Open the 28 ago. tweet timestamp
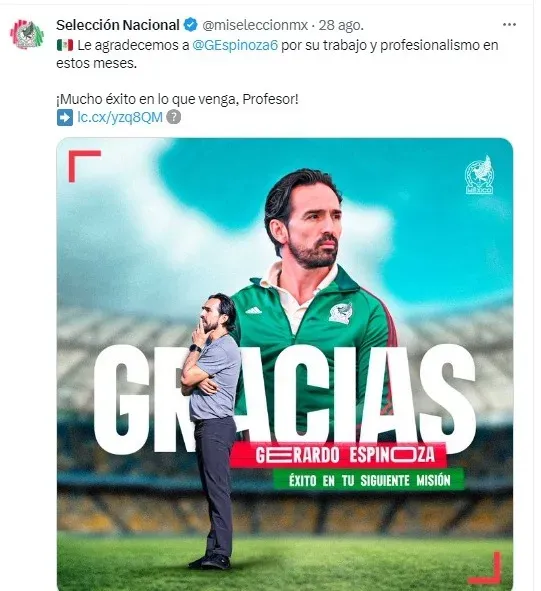 (x=341, y=25)
